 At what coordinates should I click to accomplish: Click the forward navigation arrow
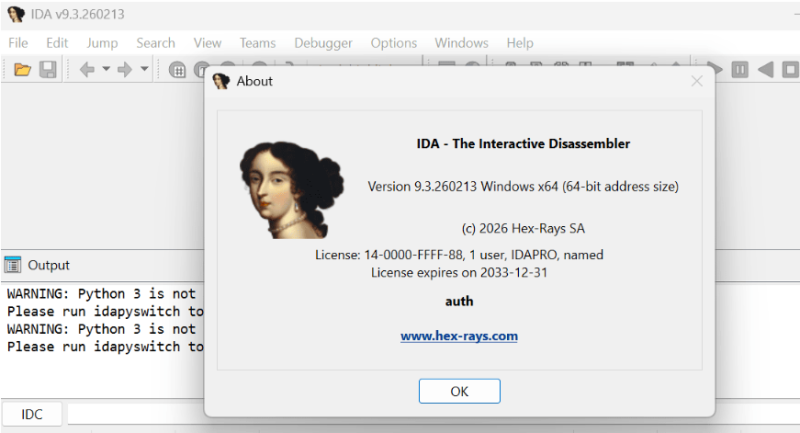click(x=125, y=69)
